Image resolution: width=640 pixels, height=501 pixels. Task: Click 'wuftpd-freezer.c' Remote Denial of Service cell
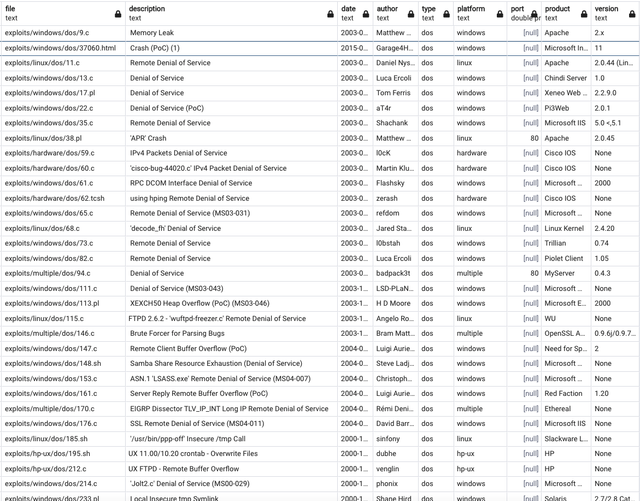[231, 318]
